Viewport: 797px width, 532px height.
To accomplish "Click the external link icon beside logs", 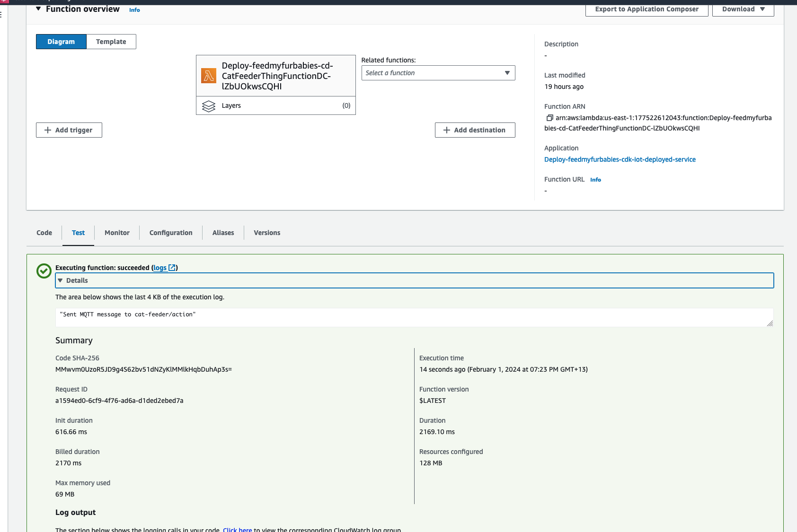I will tap(172, 268).
